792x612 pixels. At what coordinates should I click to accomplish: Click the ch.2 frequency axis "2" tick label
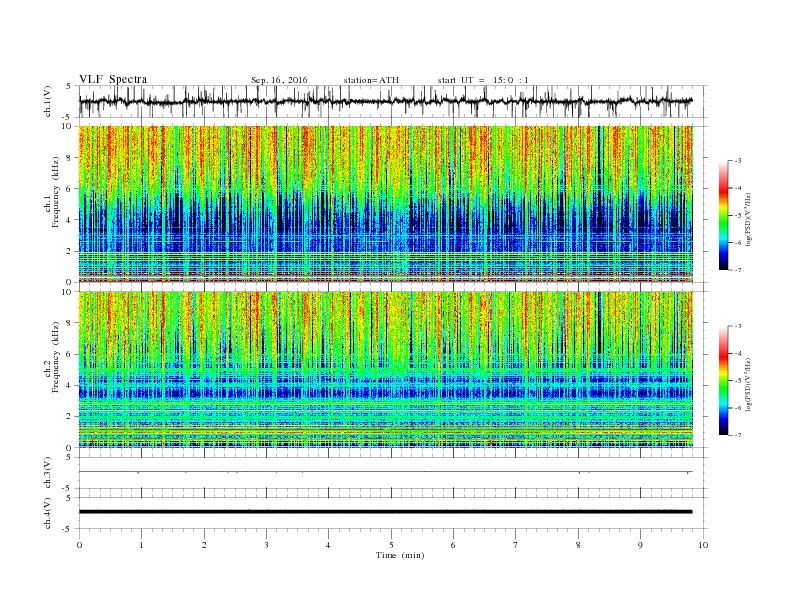70,417
